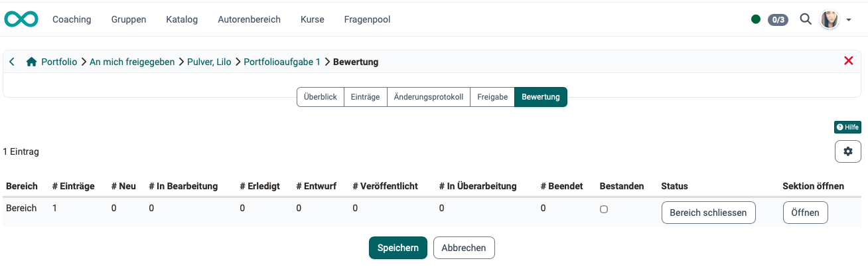Open the Kurse menu

(x=313, y=19)
